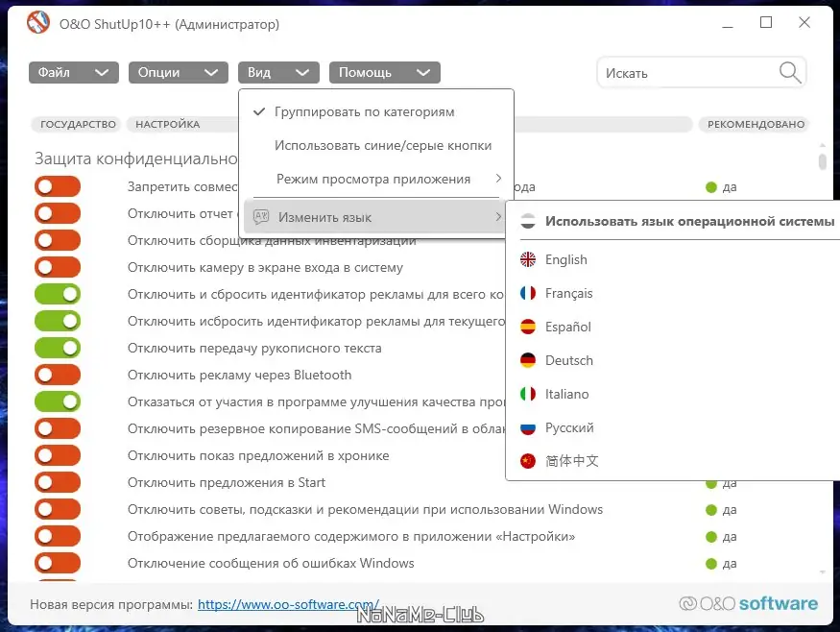Disable Отключить передачу рукописного текста switch

click(x=58, y=348)
